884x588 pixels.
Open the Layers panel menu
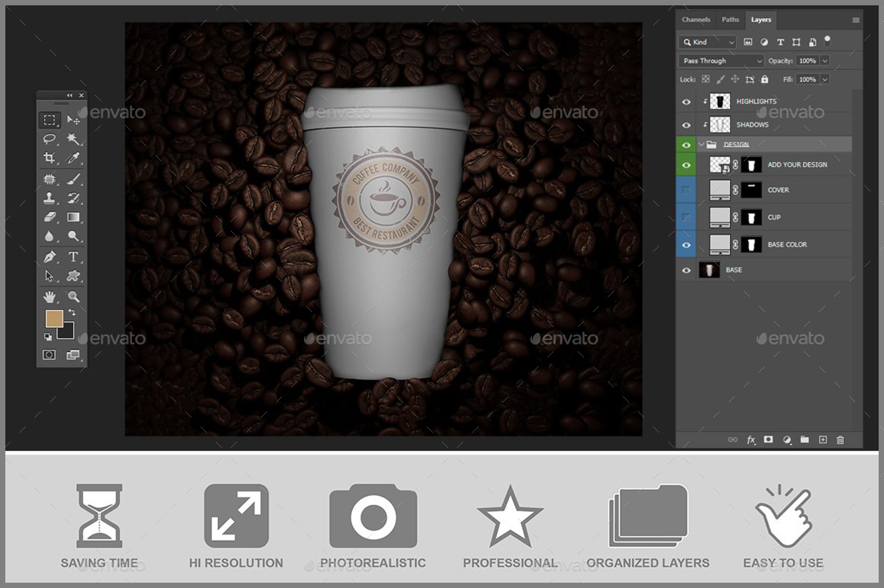[x=856, y=20]
